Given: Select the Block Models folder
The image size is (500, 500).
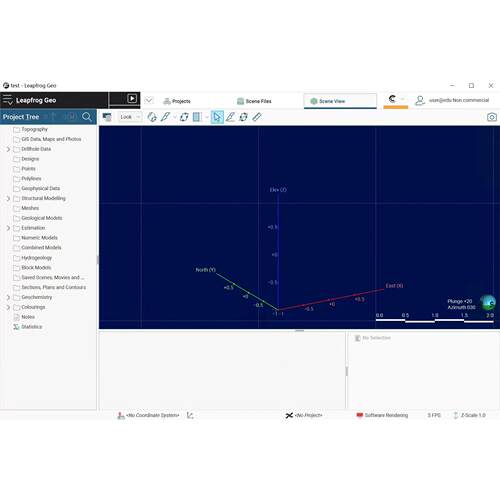Looking at the screenshot, I should coord(32,268).
